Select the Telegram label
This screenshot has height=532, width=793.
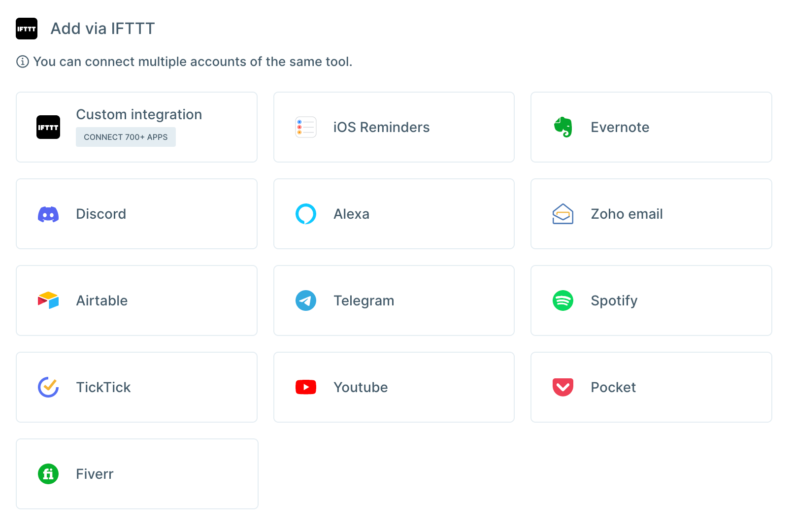[363, 301]
